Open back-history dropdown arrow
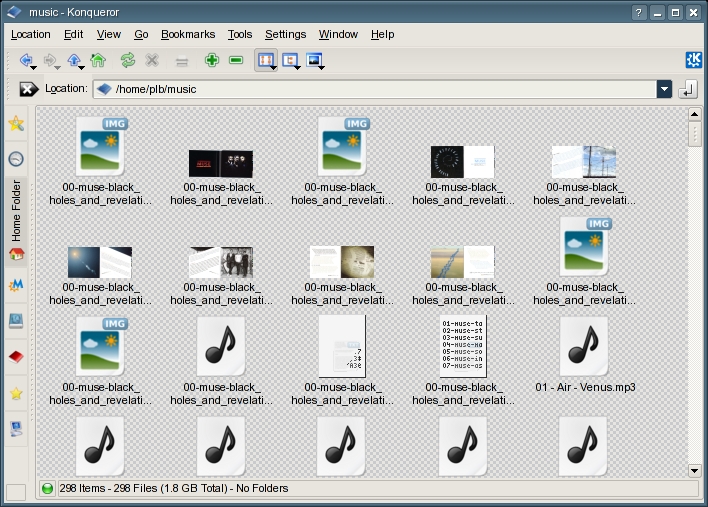This screenshot has width=708, height=507. pyautogui.click(x=34, y=68)
